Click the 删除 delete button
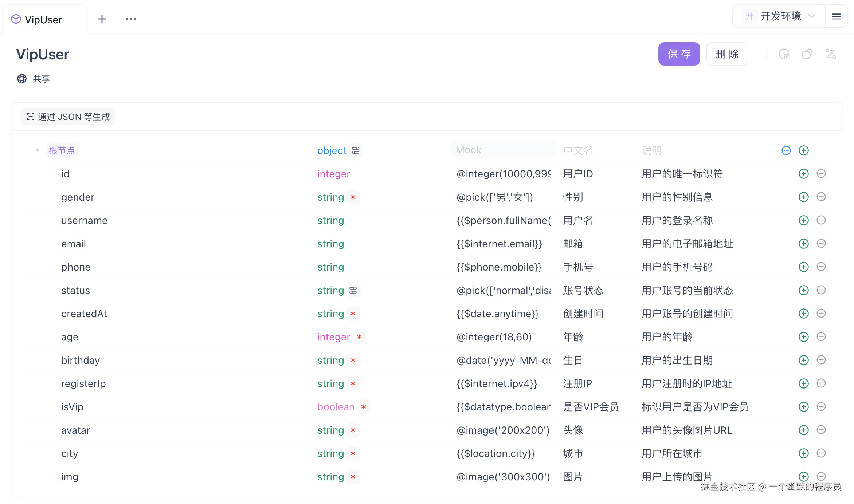 coord(726,54)
